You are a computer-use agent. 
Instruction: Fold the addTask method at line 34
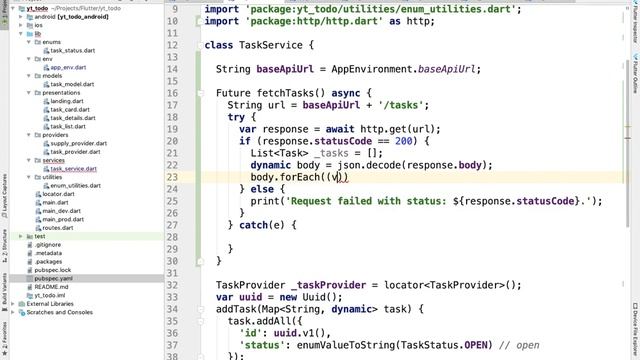click(200, 309)
